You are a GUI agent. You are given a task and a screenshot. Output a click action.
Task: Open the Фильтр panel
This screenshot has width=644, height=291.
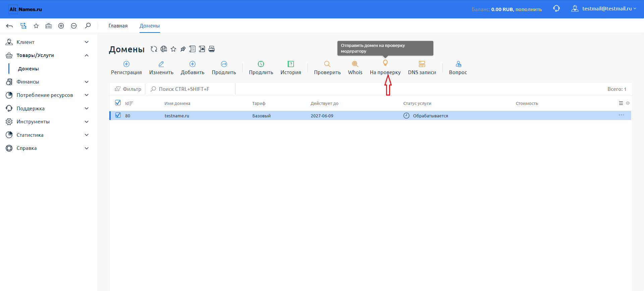click(x=128, y=89)
